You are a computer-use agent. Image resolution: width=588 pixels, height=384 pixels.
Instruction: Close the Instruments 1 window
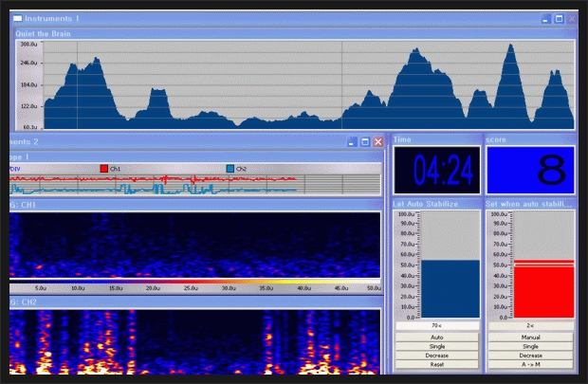572,19
